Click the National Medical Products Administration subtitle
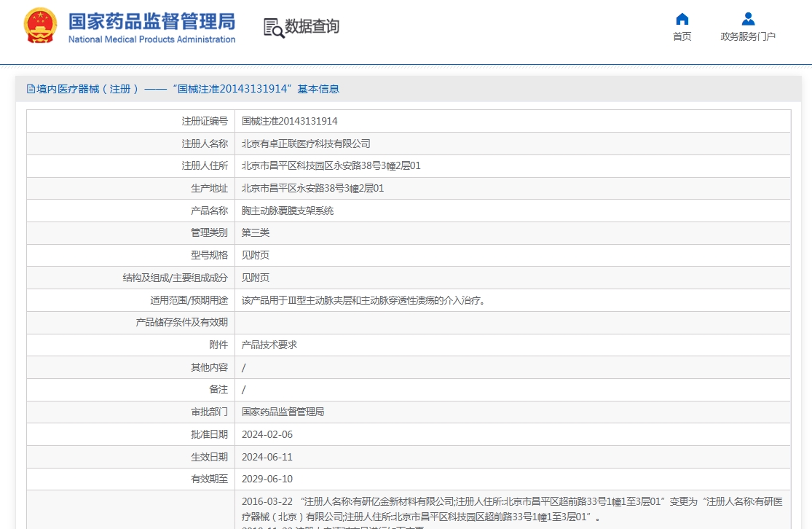The width and height of the screenshot is (812, 529). point(151,39)
